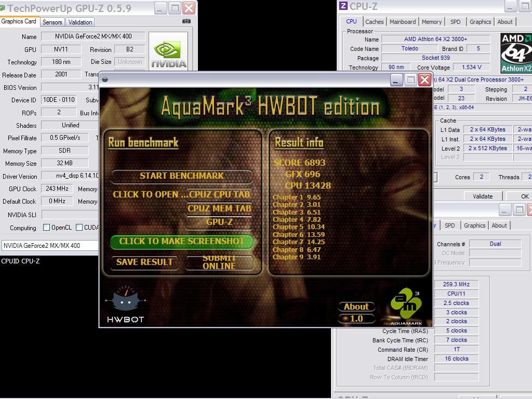Click the Device ID 10DE - 0110 field
The width and height of the screenshot is (532, 399).
[x=59, y=100]
